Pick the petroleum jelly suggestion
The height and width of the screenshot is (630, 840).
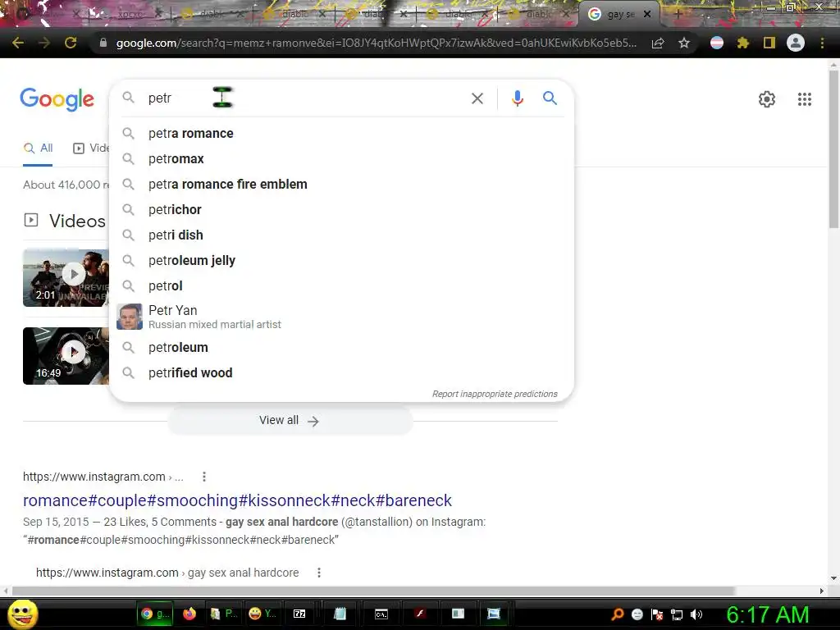[341, 260]
